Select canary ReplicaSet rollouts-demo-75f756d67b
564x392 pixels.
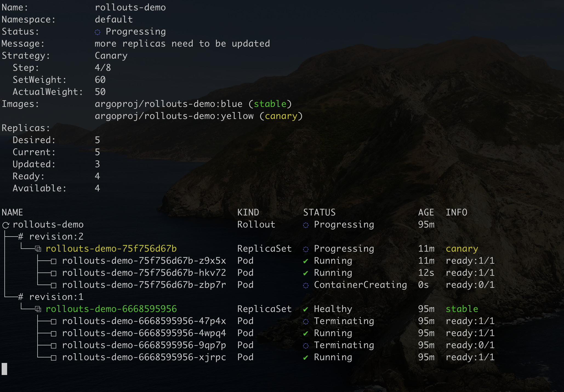pos(111,249)
